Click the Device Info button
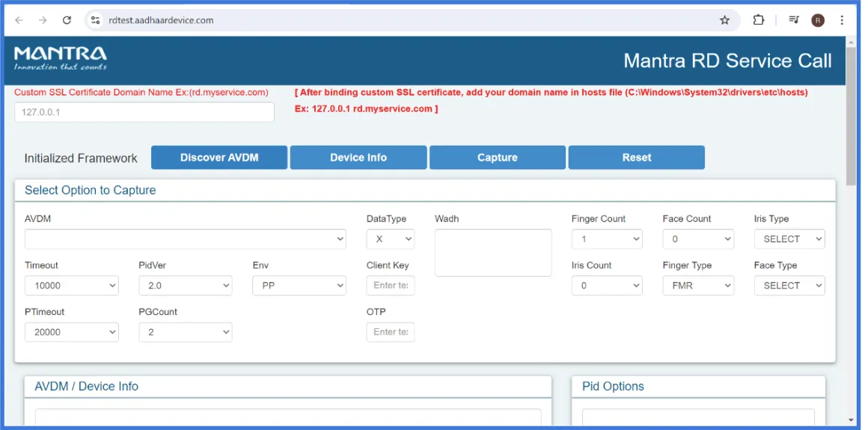The height and width of the screenshot is (430, 868). click(358, 157)
